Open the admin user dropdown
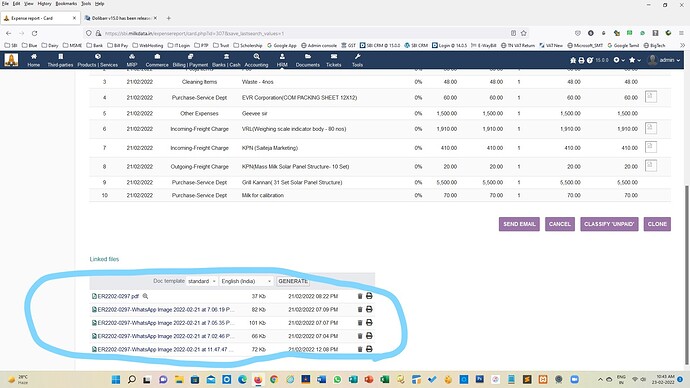This screenshot has width=690, height=388. click(x=664, y=60)
